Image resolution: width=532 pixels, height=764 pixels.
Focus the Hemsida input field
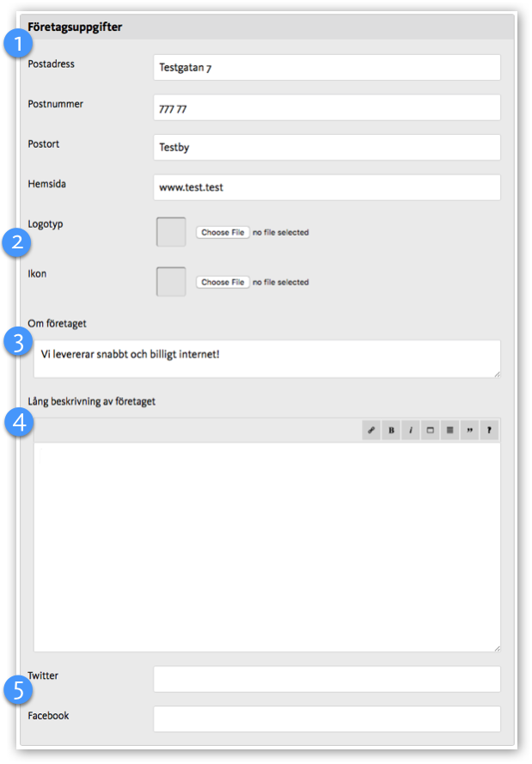327,187
